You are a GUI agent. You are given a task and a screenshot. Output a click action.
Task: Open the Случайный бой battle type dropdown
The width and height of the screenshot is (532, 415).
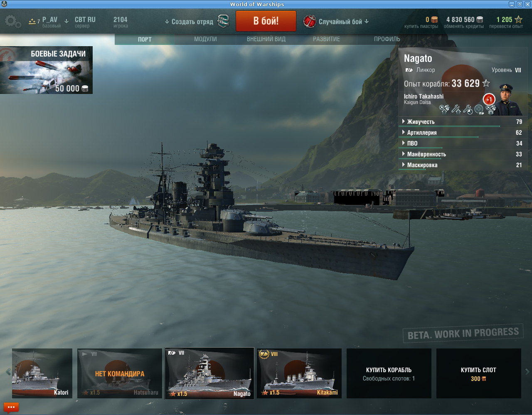(336, 21)
